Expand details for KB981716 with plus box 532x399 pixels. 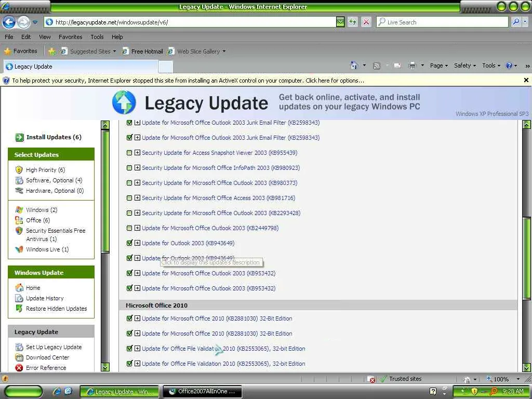click(x=137, y=198)
